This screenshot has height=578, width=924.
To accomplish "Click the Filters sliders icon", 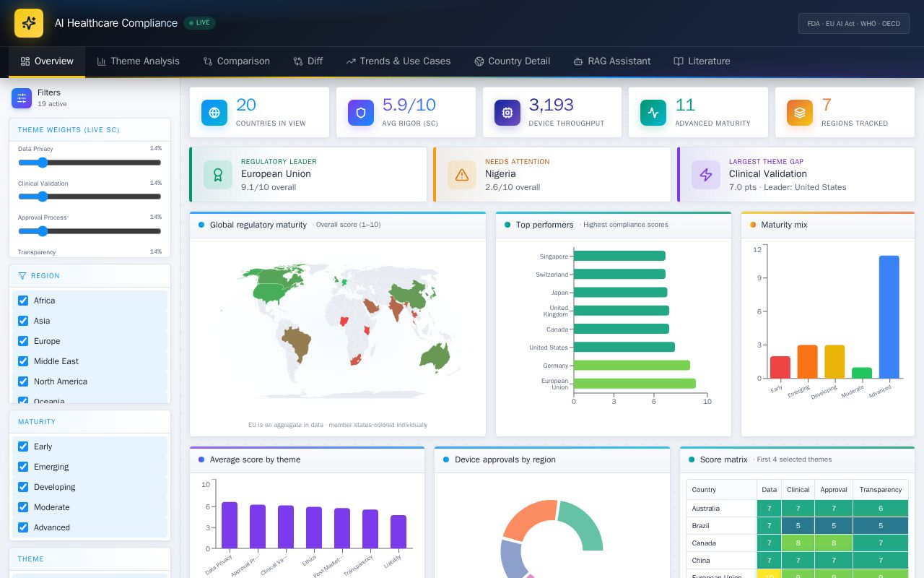I will pos(22,98).
